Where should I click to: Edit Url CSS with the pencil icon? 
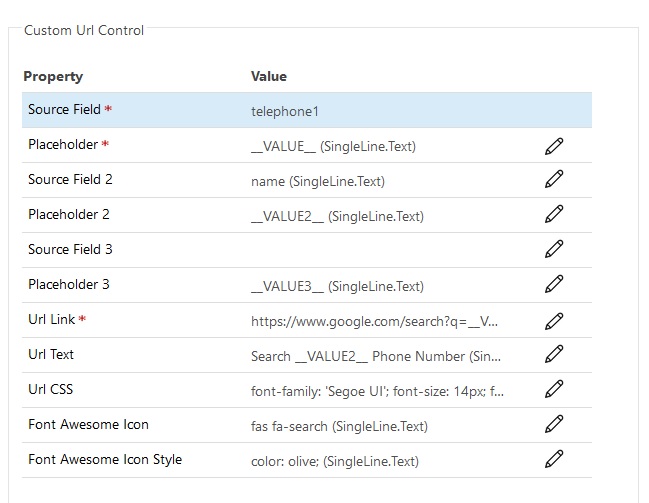point(554,390)
